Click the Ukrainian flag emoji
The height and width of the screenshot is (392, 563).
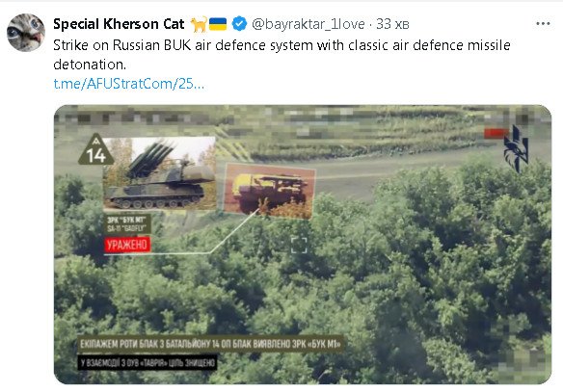[218, 24]
